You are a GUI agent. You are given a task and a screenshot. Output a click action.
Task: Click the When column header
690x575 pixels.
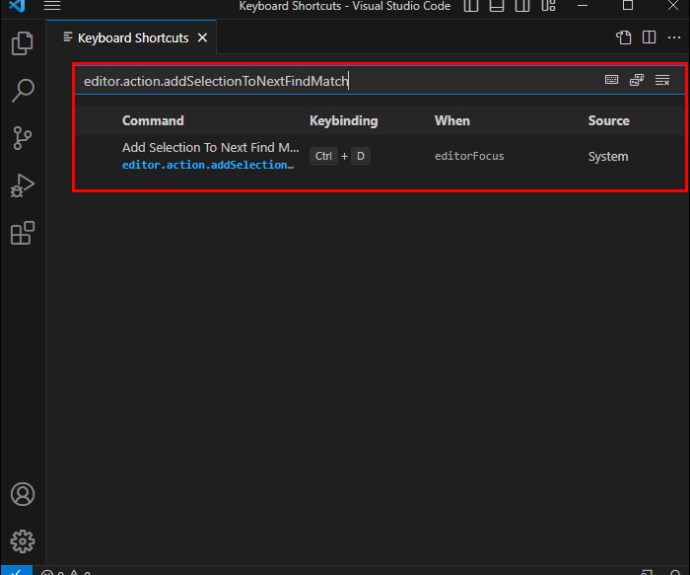point(452,121)
